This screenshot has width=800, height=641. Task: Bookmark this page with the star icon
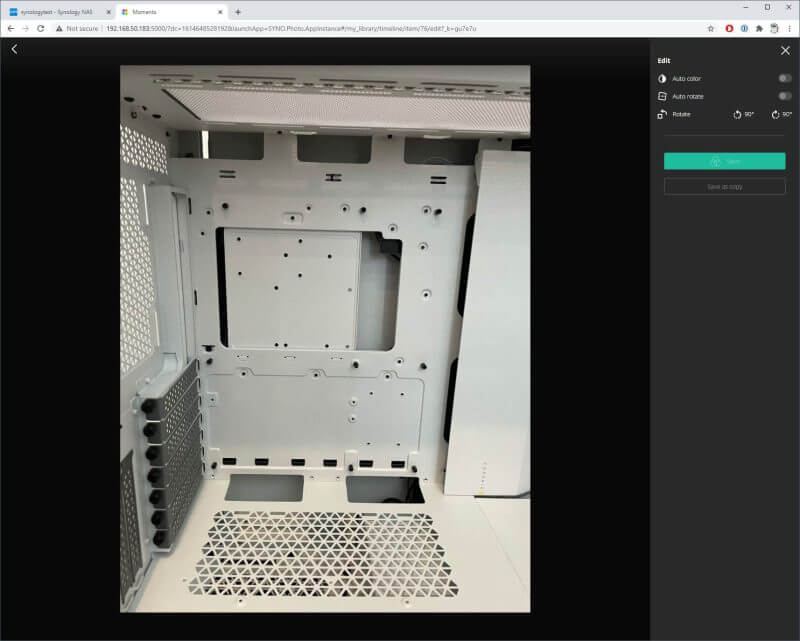point(710,28)
